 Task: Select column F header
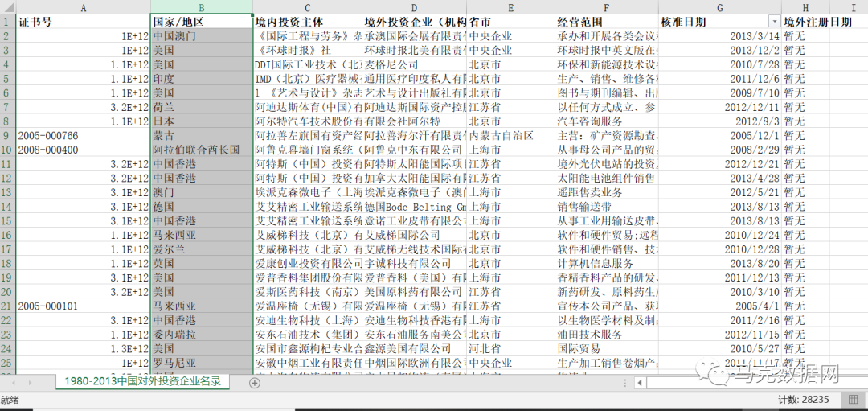607,7
